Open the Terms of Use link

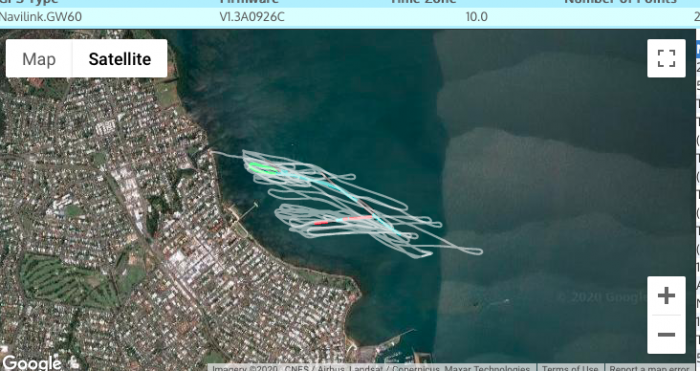tap(570, 367)
